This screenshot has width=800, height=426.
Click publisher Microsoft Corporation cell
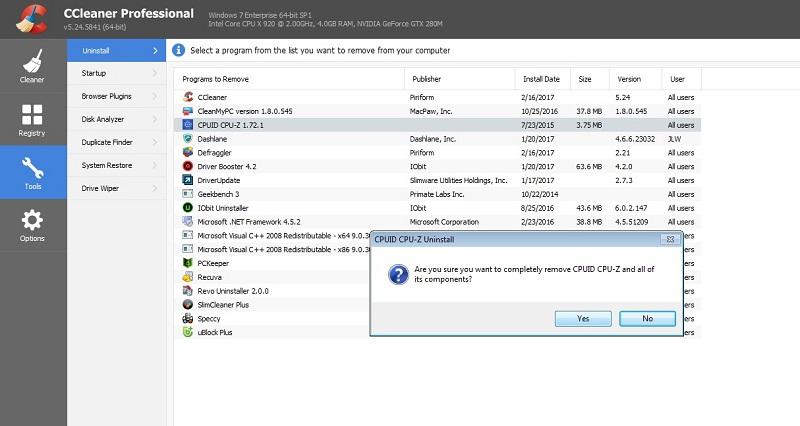click(x=444, y=222)
